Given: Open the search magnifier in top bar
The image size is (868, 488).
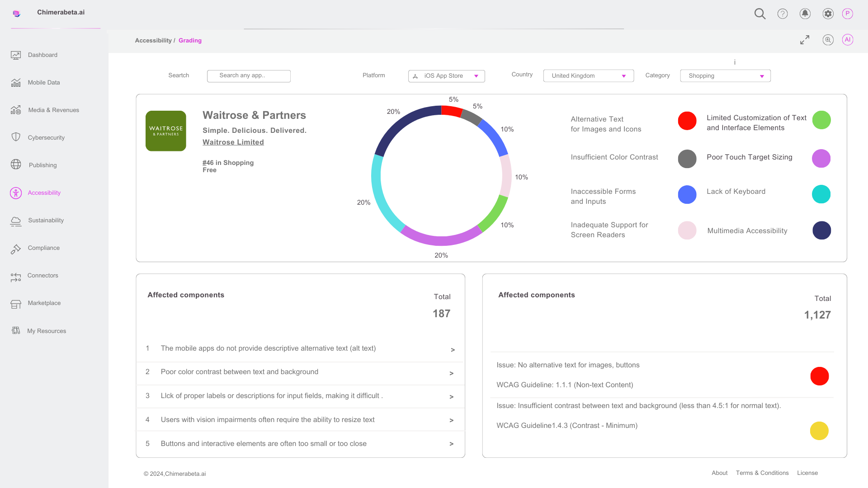Looking at the screenshot, I should tap(760, 14).
